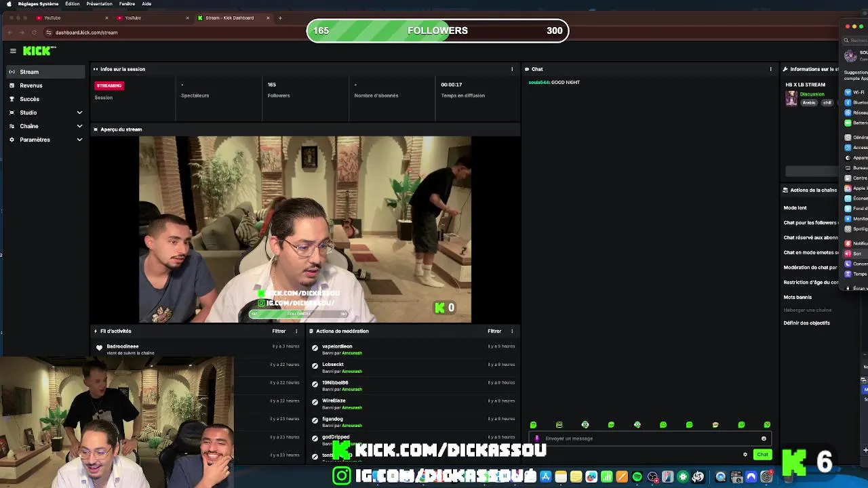Screen dimensions: 868x488
Task: Open Filtrer in Fil d'activités panel
Action: pos(279,331)
